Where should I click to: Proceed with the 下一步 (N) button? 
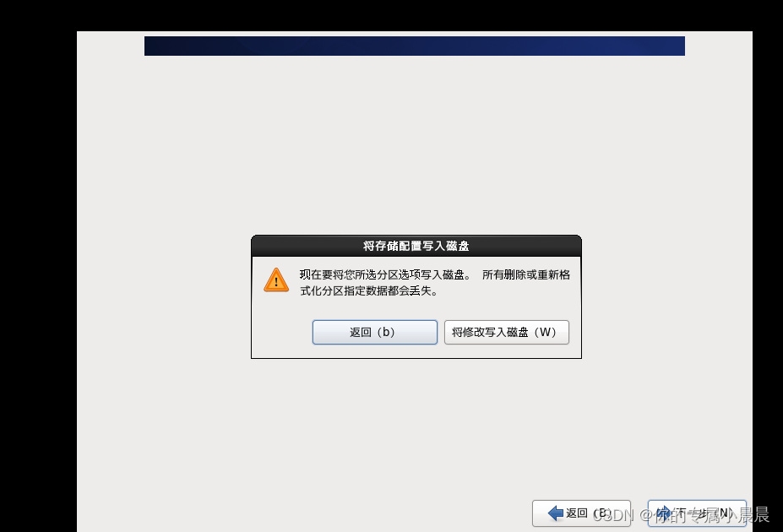[x=697, y=513]
